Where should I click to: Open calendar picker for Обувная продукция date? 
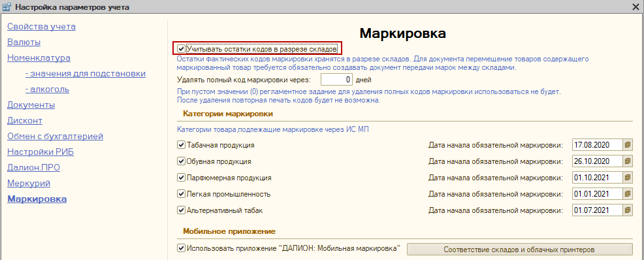point(627,161)
